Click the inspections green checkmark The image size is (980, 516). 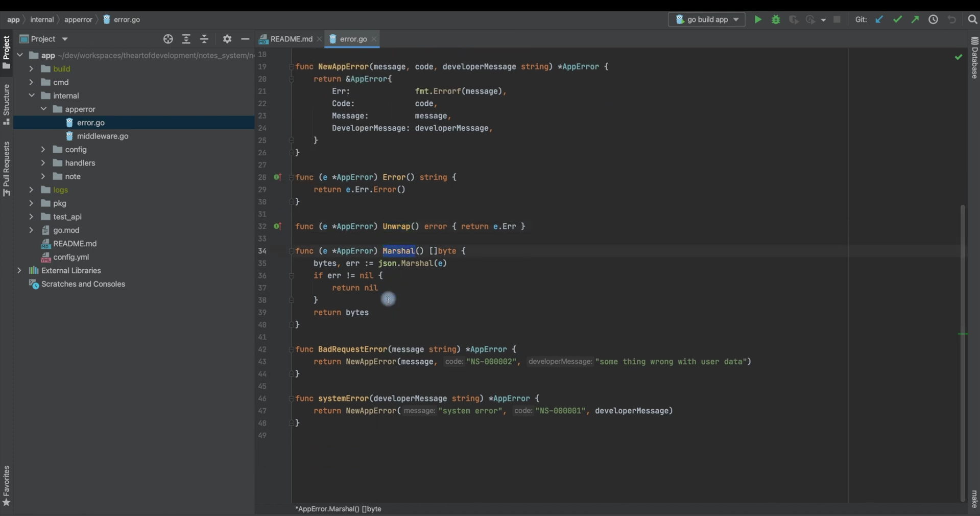click(959, 57)
